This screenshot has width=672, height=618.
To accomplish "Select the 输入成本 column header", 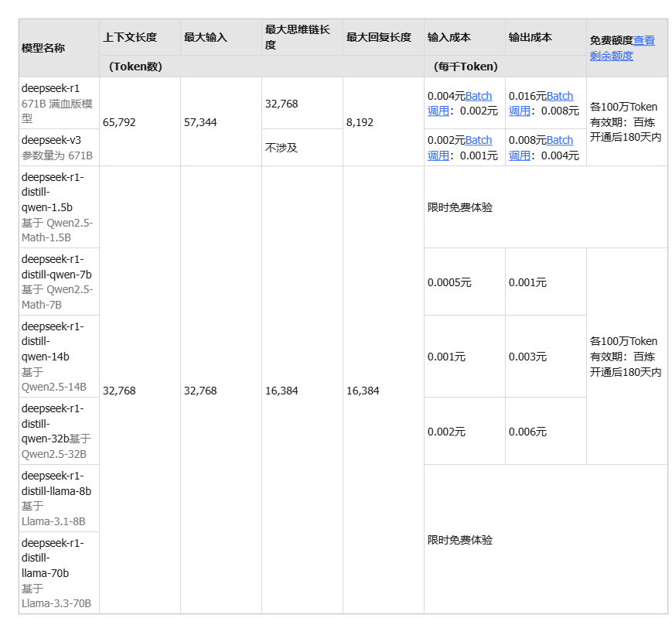I will click(x=465, y=37).
